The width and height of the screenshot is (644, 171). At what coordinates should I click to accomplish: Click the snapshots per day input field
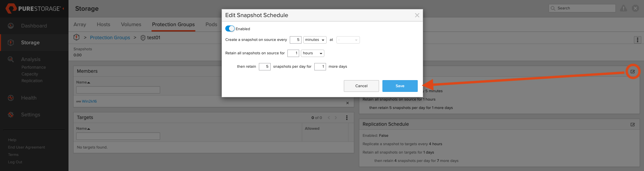265,67
